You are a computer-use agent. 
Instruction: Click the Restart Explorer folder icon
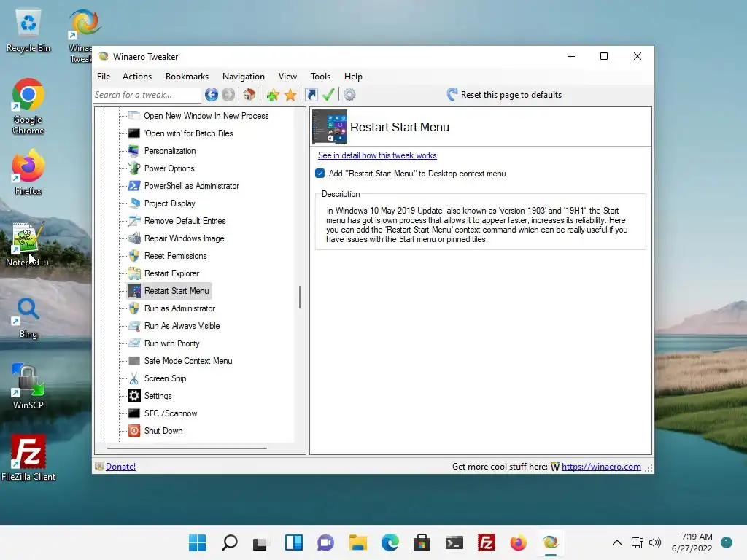click(134, 273)
